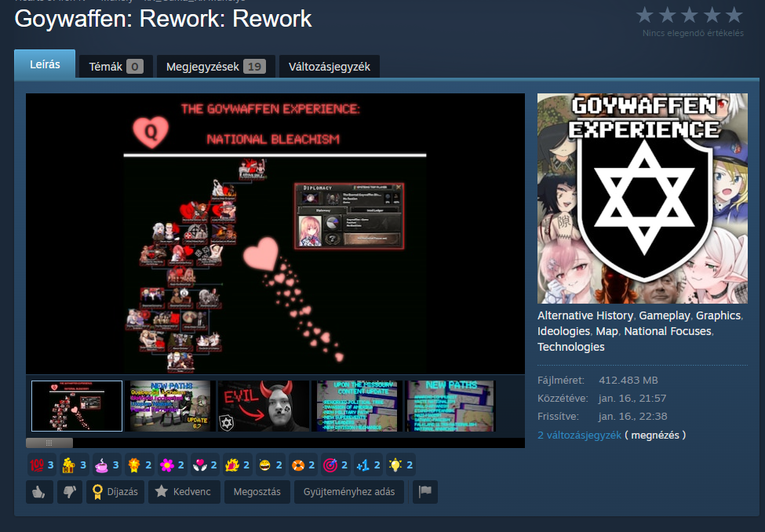
Task: Click the posted date jan. 16., 21:57
Action: tap(632, 399)
